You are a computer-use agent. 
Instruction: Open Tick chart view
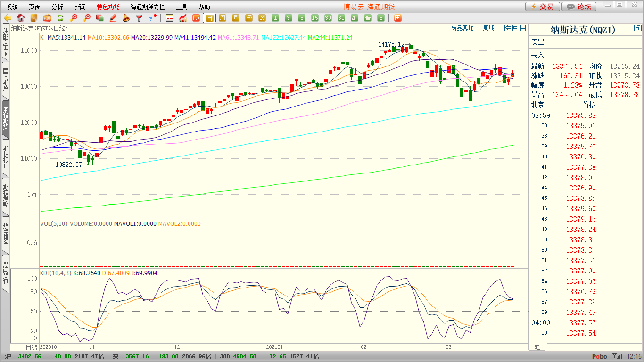pyautogui.click(x=196, y=18)
